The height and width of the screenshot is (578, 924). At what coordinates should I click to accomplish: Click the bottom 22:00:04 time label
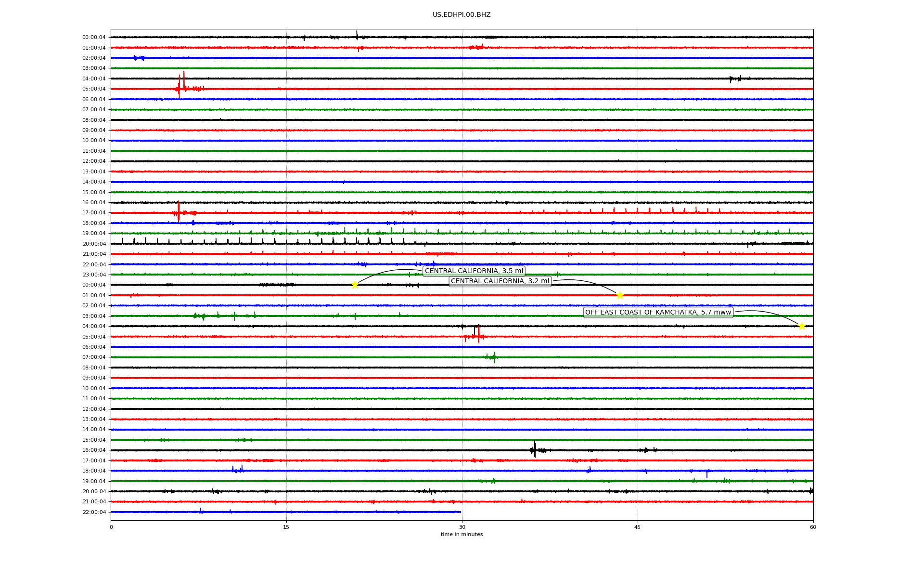(x=94, y=512)
